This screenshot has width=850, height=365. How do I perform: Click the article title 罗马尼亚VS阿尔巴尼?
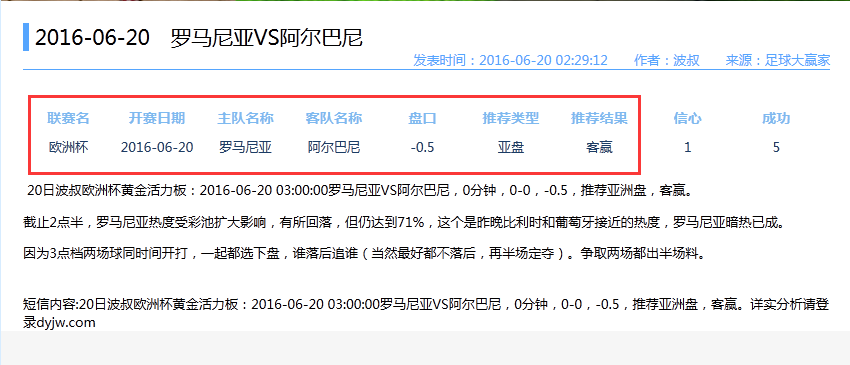coord(266,39)
